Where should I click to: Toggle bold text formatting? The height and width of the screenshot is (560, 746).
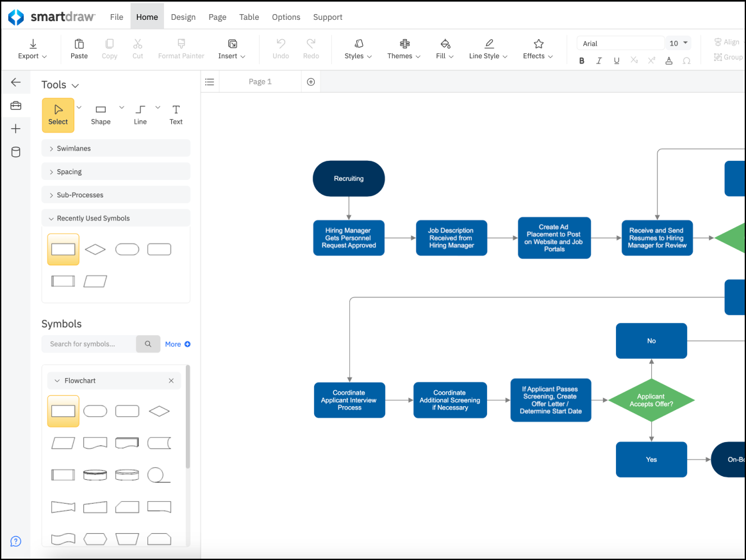click(x=581, y=61)
